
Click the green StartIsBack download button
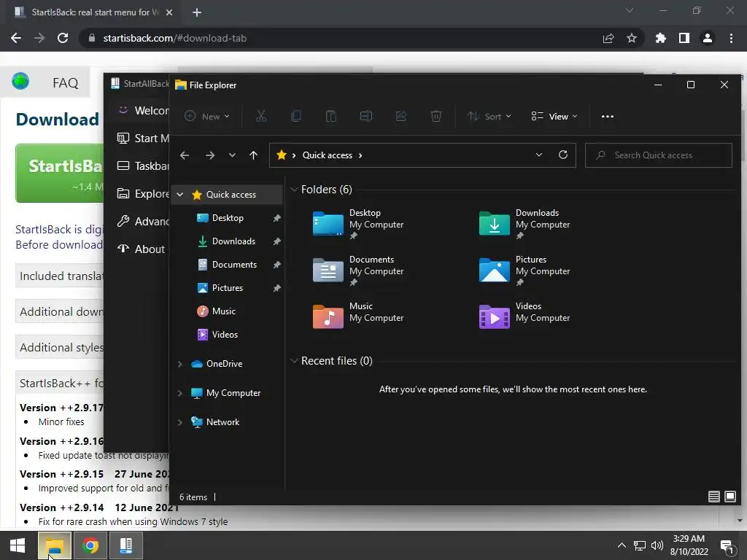point(60,174)
